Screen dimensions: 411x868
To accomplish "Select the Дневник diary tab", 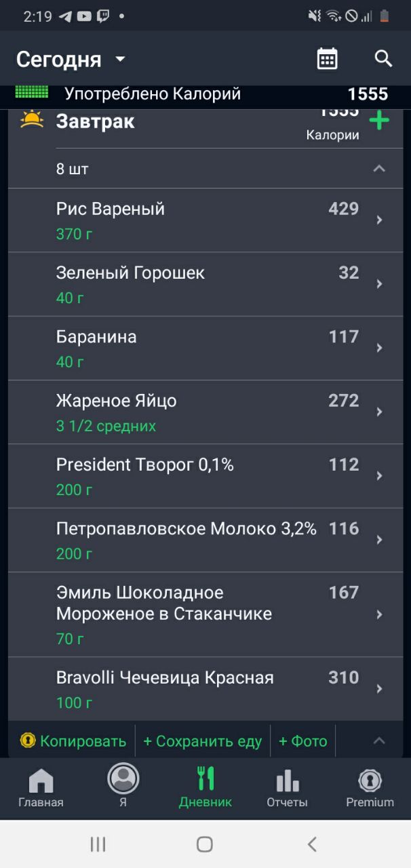I will [x=205, y=788].
